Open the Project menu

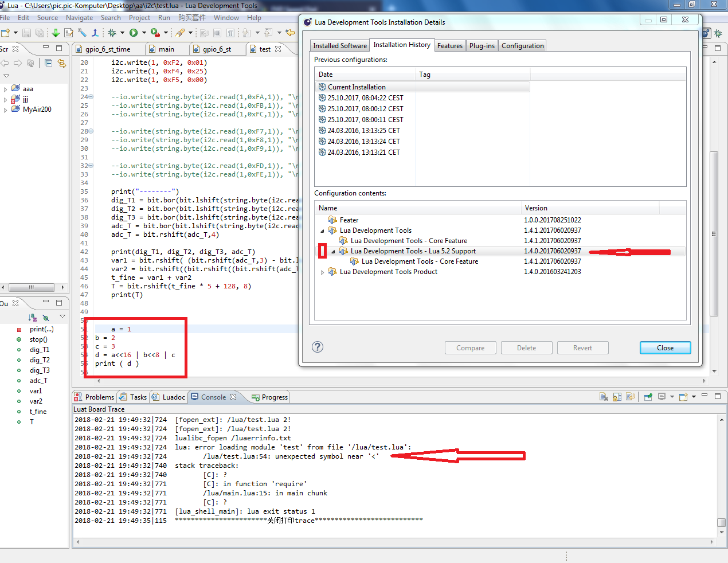[x=139, y=18]
